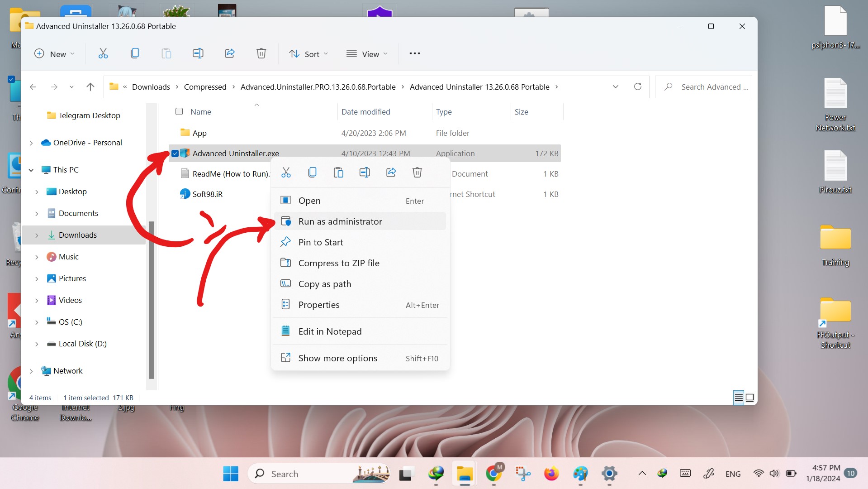Go back with the Back arrow
The image size is (868, 489).
[33, 87]
